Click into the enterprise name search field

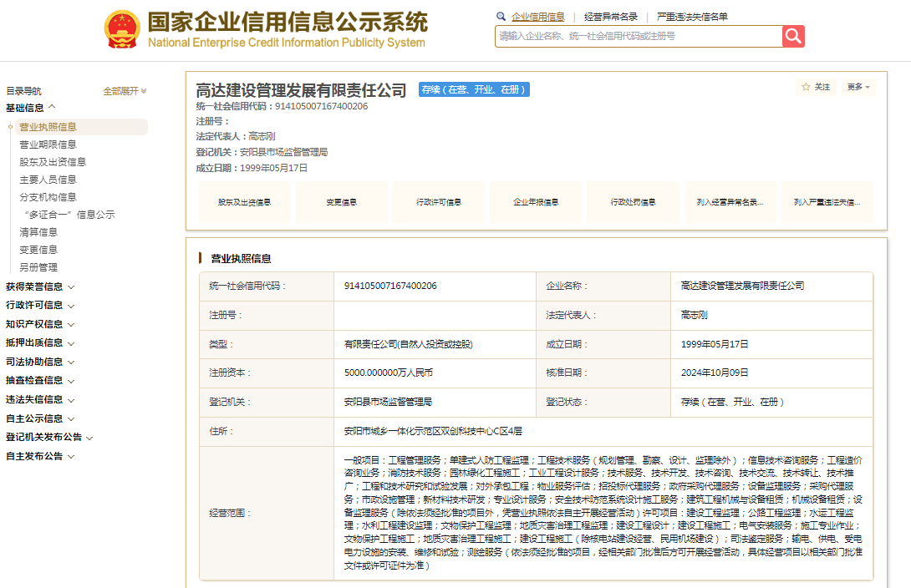(639, 36)
